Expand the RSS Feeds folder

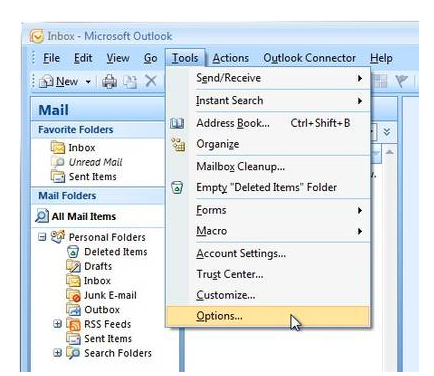pyautogui.click(x=58, y=324)
